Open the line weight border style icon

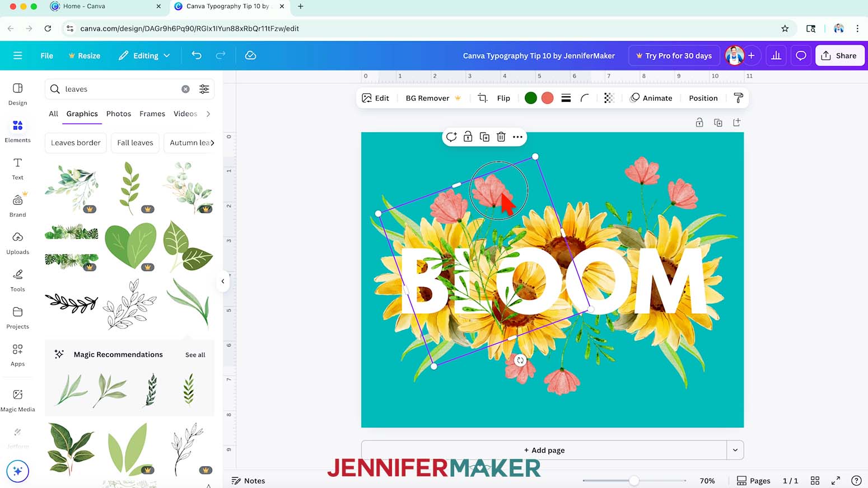coord(566,98)
